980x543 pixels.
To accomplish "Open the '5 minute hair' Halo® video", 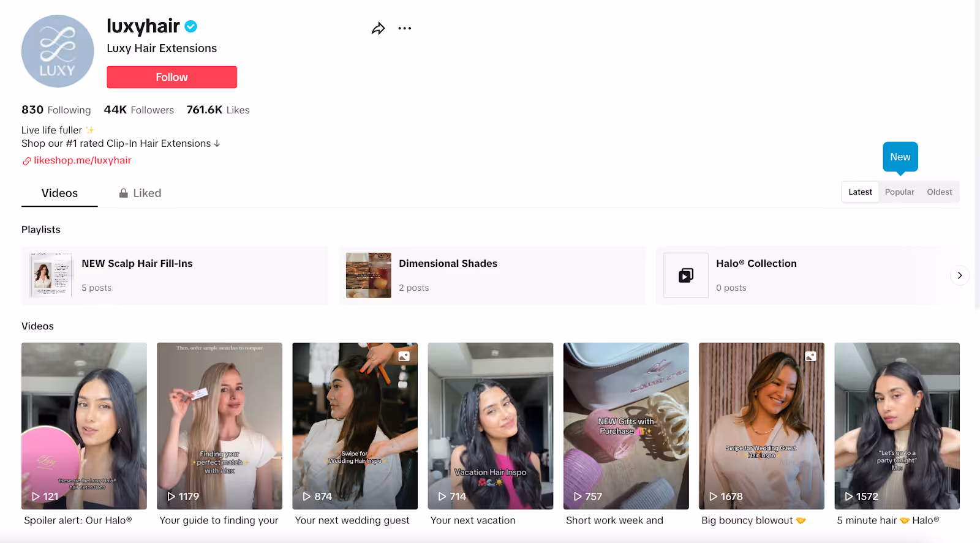I will (x=897, y=426).
